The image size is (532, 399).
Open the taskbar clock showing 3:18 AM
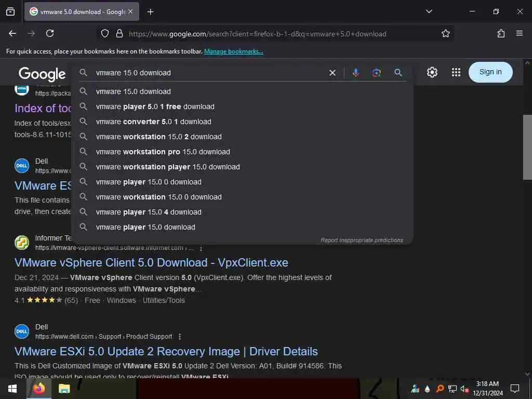point(487,389)
